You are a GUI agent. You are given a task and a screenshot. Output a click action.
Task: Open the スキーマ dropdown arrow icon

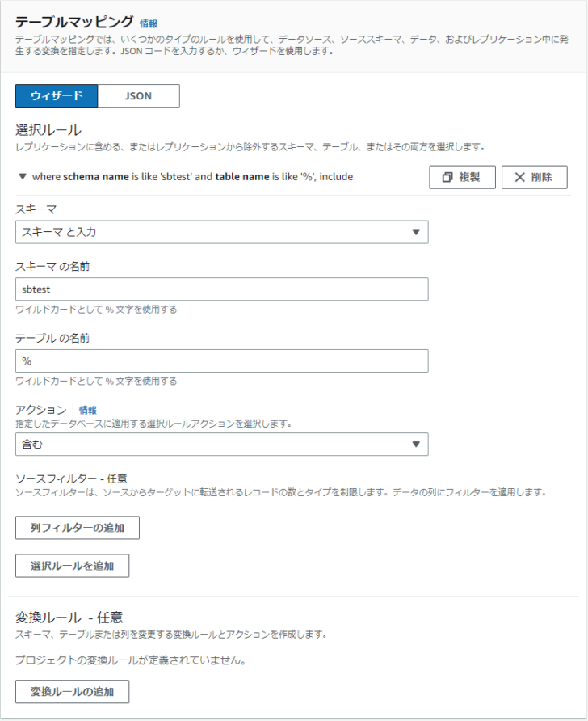tap(417, 232)
